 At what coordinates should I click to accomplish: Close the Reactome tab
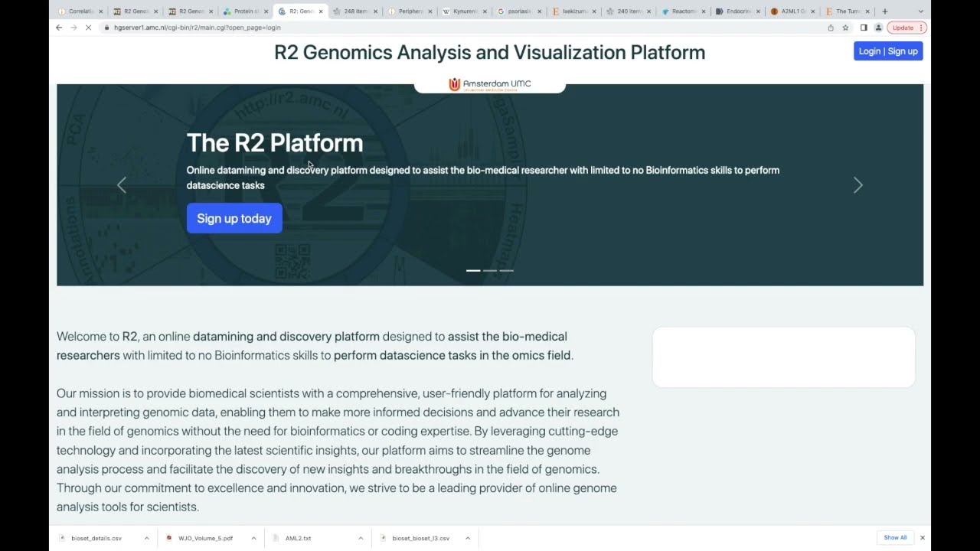click(x=704, y=11)
